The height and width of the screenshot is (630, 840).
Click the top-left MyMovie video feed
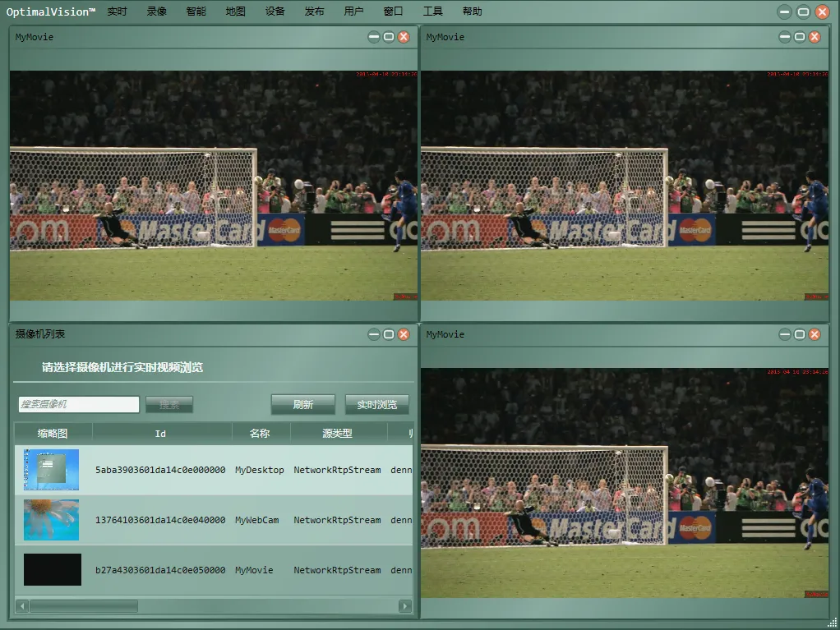coord(213,185)
